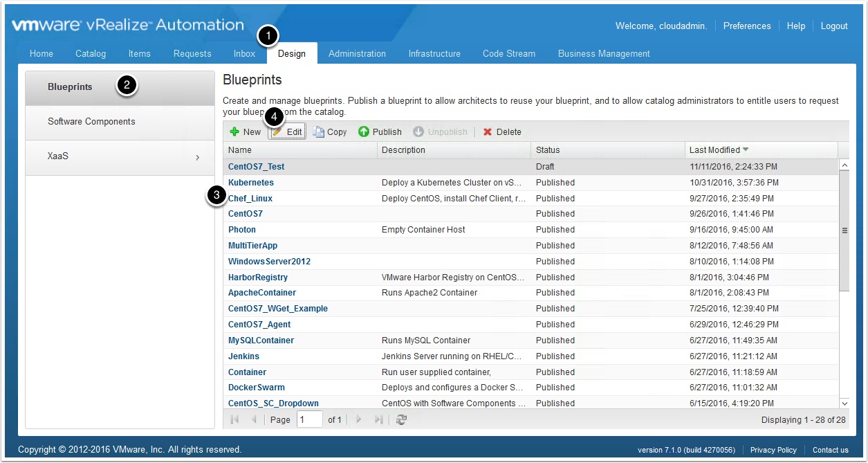This screenshot has height=463, width=868.
Task: Select Blueprints in the left sidebar
Action: pyautogui.click(x=120, y=88)
